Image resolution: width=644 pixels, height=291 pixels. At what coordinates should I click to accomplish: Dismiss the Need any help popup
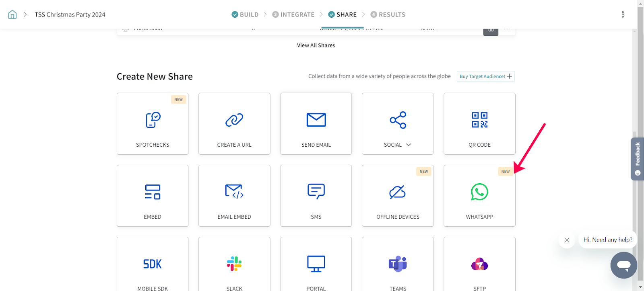567,240
